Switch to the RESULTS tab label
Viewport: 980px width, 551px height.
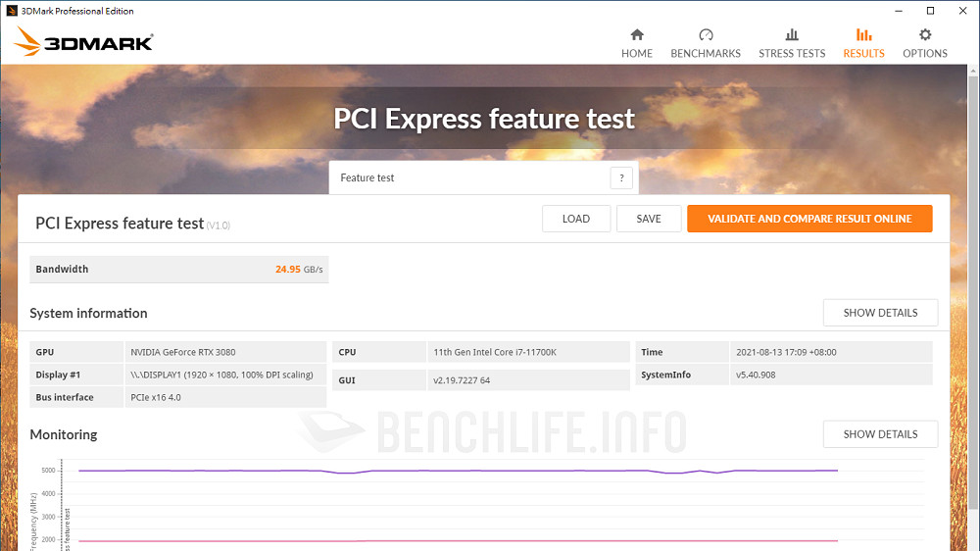[863, 54]
